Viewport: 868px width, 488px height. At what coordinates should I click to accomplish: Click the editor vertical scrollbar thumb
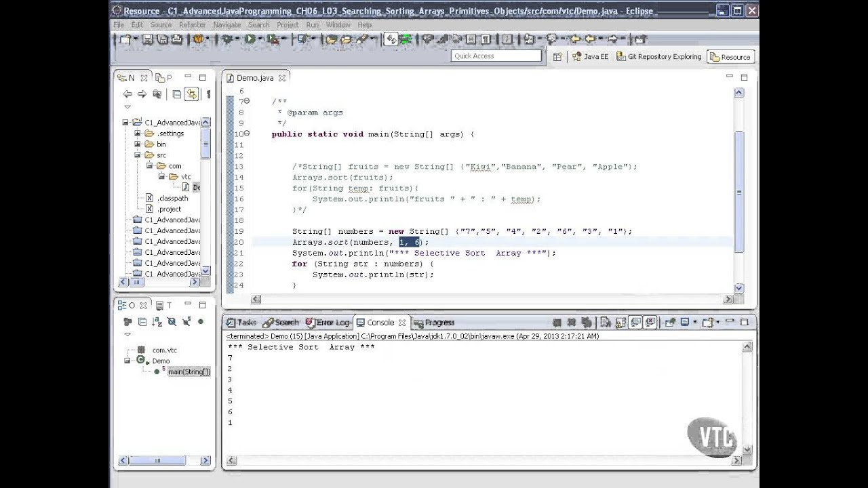(738, 193)
